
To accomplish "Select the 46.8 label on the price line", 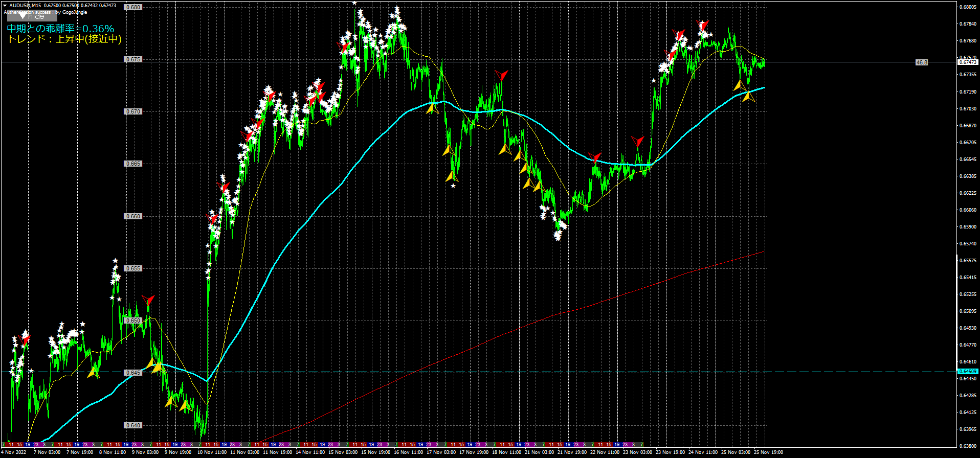I will pos(921,62).
